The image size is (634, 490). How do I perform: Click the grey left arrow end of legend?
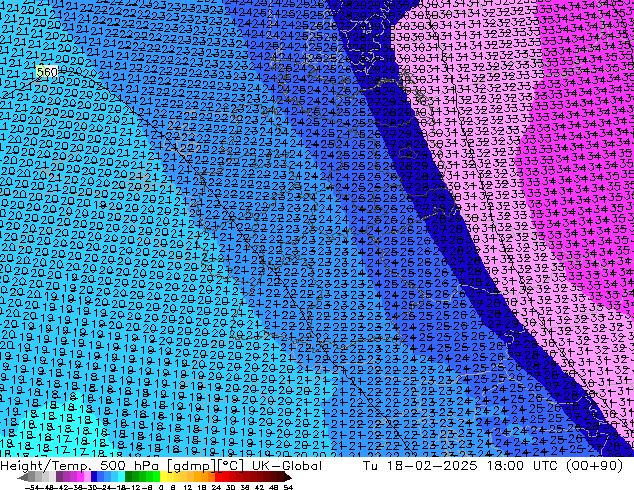23,477
